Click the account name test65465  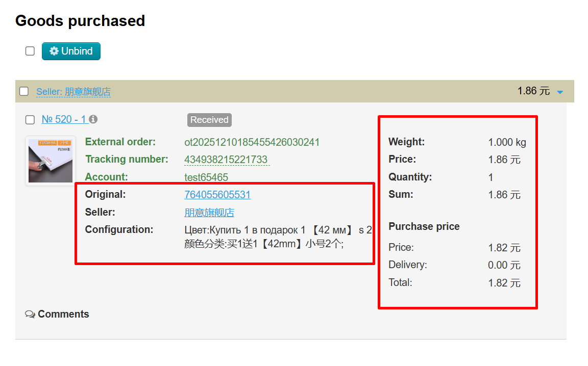pos(206,177)
